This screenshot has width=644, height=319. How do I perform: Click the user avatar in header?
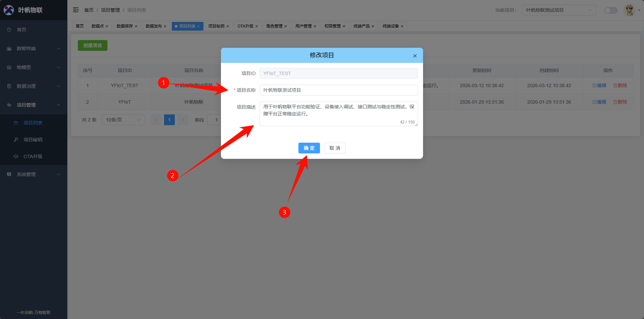[629, 10]
